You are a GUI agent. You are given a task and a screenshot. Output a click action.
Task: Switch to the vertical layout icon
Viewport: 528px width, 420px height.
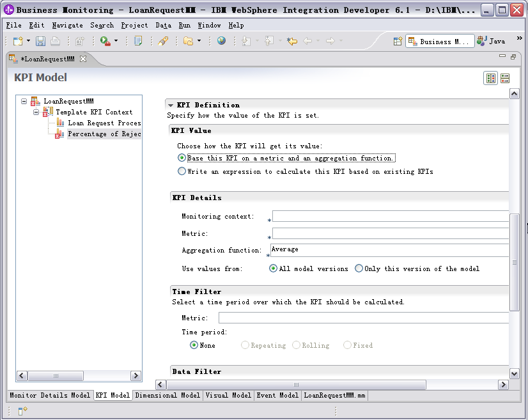(x=505, y=79)
